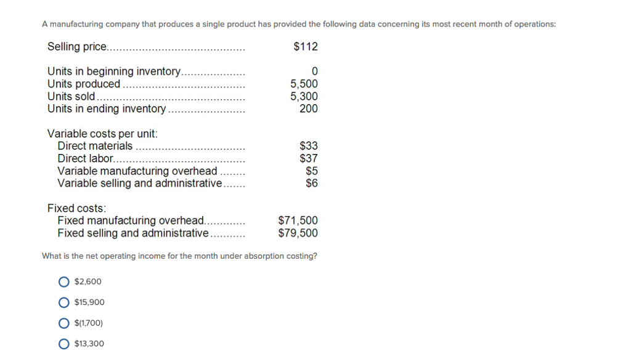Viewport: 631px width, 364px height.
Task: Click the $15,900 answer label text
Action: tap(89, 302)
